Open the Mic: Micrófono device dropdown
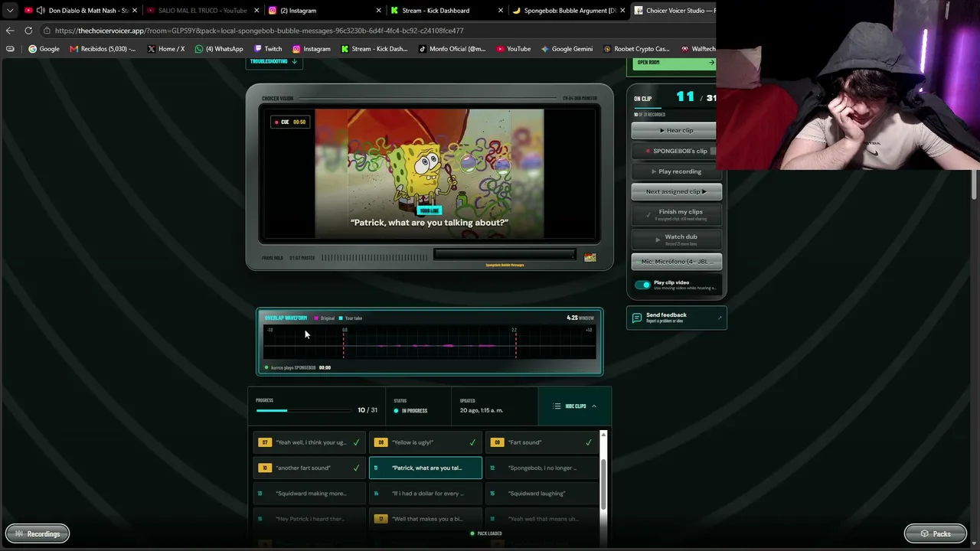The width and height of the screenshot is (980, 551). 676,262
